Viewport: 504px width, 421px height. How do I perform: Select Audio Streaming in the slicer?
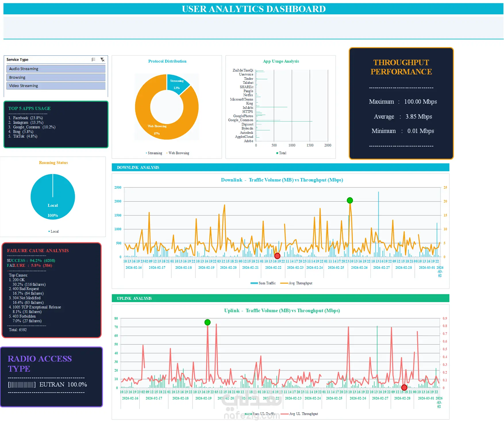[56, 69]
